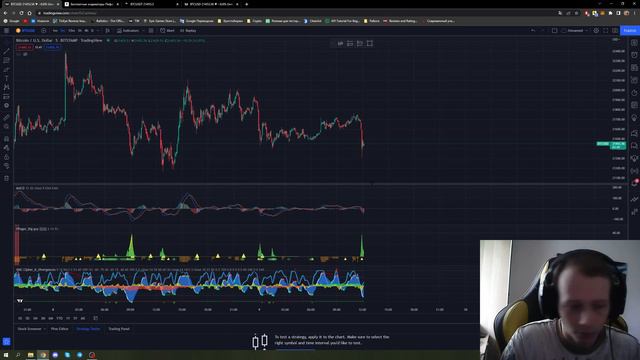Open the BTCUSD symbol search
This screenshot has height=360, width=640.
coord(25,31)
